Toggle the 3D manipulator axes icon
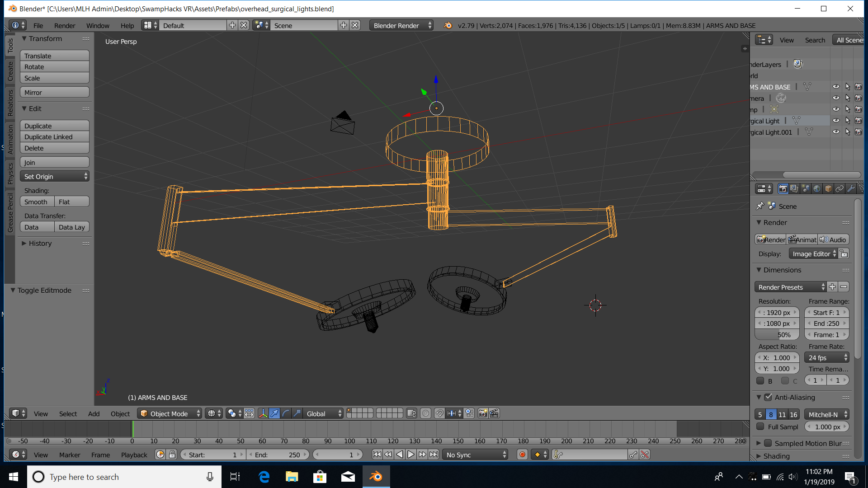This screenshot has height=488, width=868. pos(263,413)
